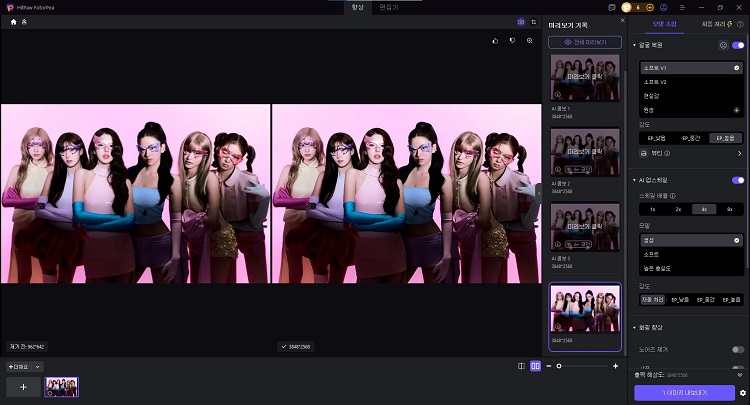Collapse the preview history side arrow

tap(539, 194)
